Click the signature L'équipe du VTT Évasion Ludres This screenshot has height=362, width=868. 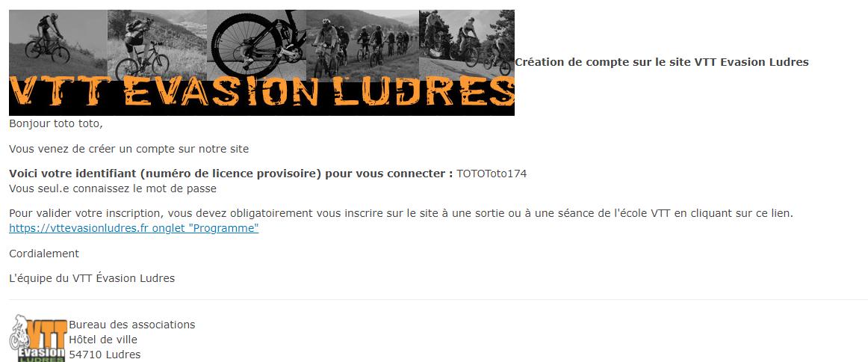pos(92,278)
